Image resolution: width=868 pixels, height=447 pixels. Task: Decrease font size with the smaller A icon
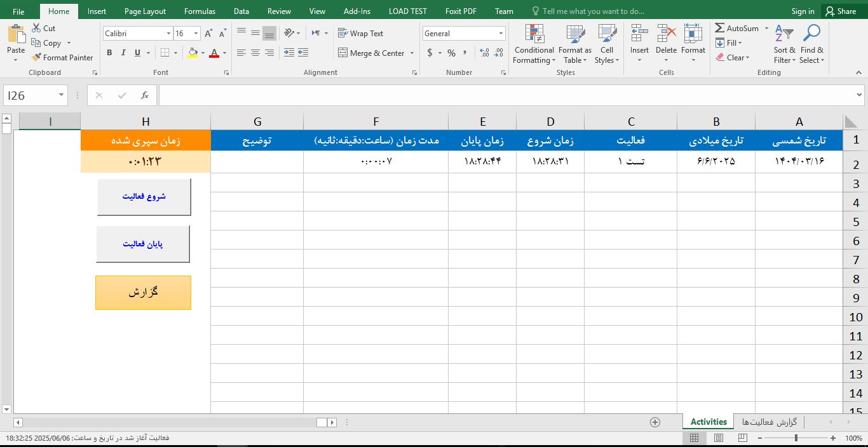pyautogui.click(x=222, y=34)
